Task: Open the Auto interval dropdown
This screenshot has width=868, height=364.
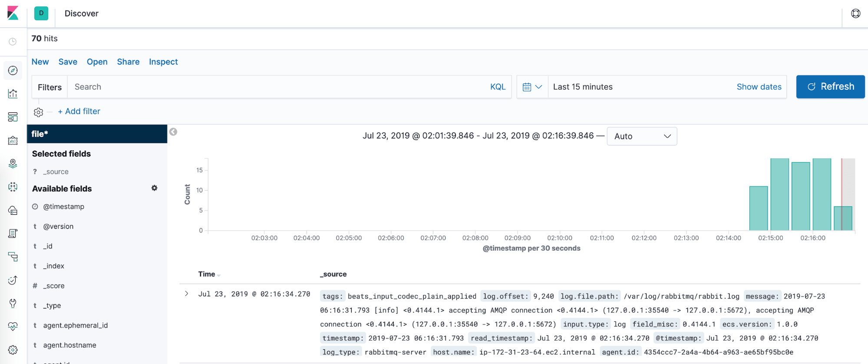Action: [642, 136]
